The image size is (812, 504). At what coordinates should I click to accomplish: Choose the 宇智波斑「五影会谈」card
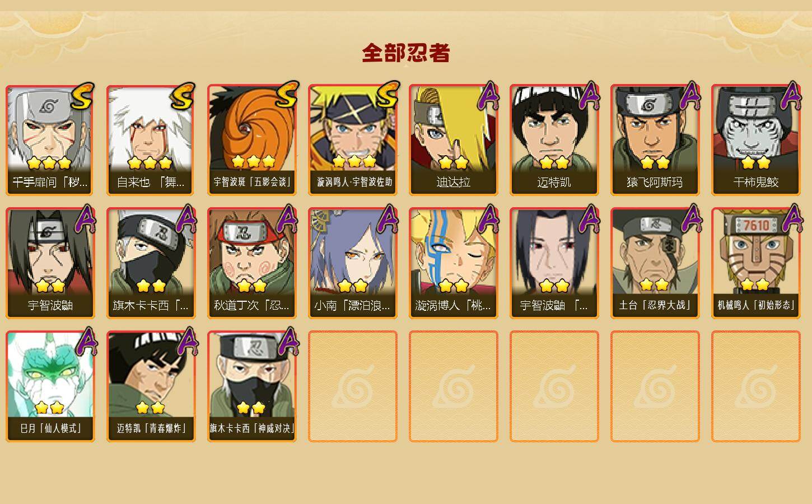[252, 140]
